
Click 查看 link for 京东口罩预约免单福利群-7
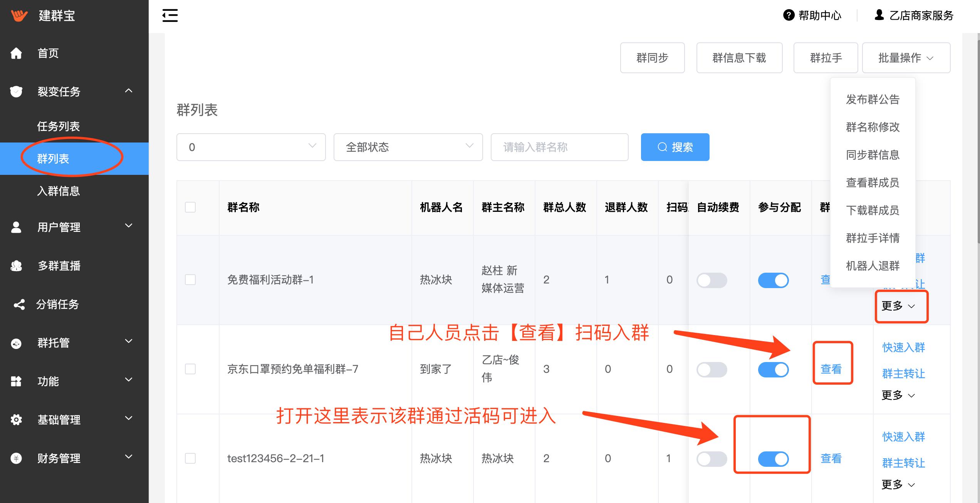tap(831, 369)
